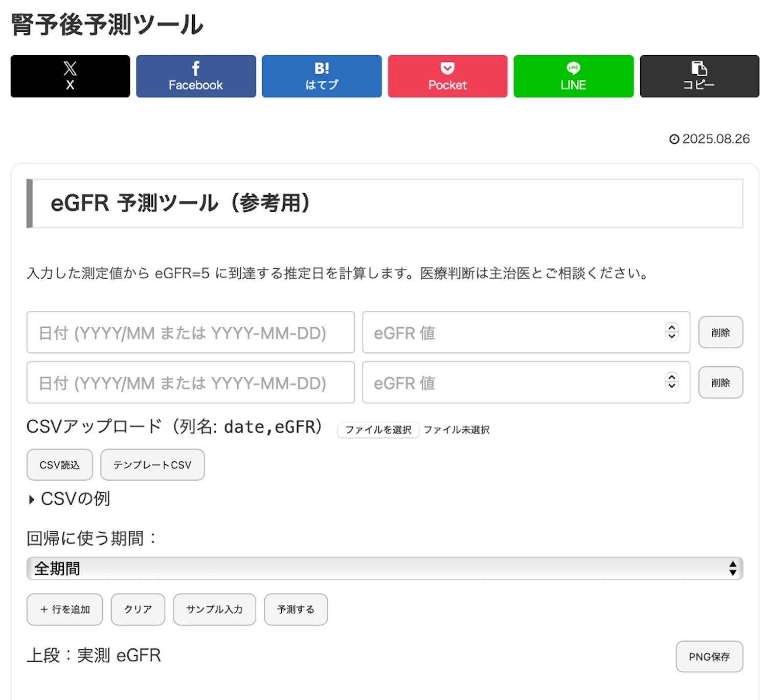
Task: Click the 2025.08.26 date text
Action: pos(716,139)
